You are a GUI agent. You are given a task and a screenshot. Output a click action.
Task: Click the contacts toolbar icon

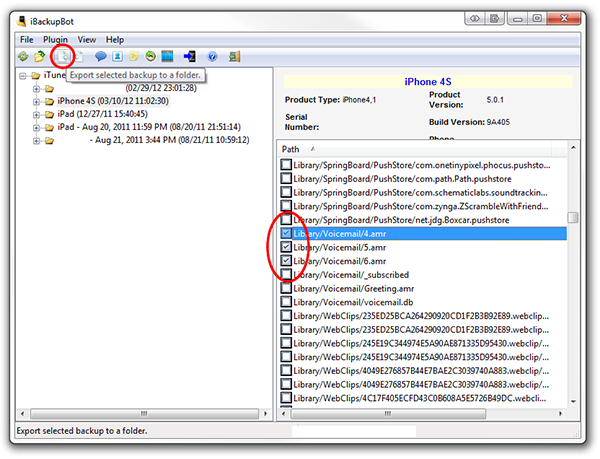(117, 56)
